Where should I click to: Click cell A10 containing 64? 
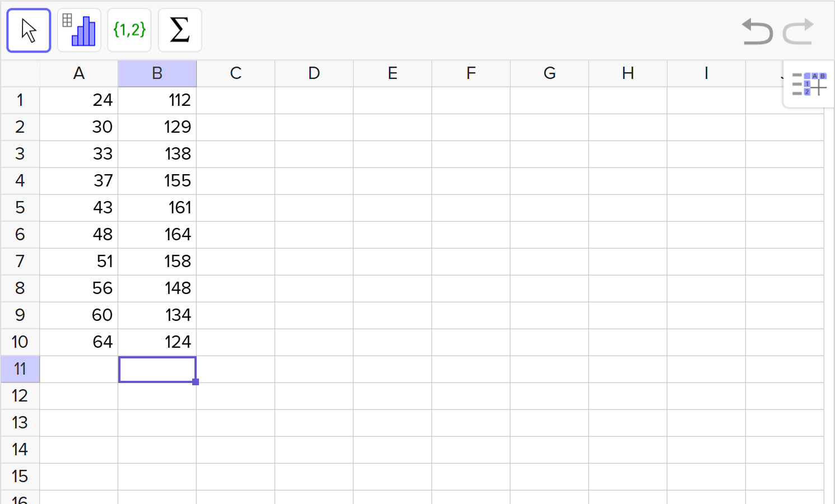click(79, 342)
